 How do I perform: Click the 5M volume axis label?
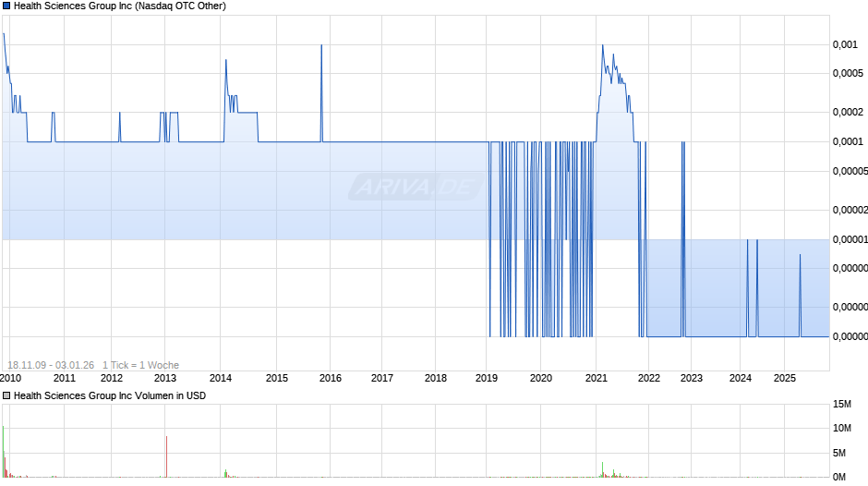[839, 453]
